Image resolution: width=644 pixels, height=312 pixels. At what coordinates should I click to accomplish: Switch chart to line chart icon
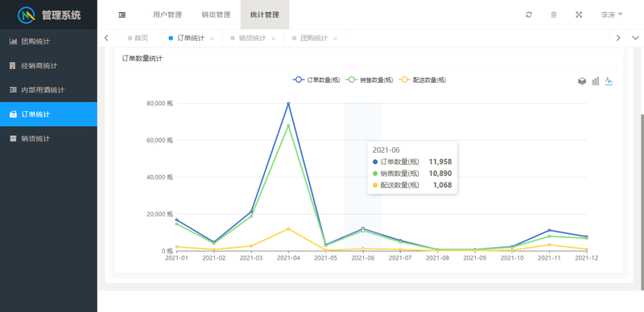pyautogui.click(x=609, y=81)
